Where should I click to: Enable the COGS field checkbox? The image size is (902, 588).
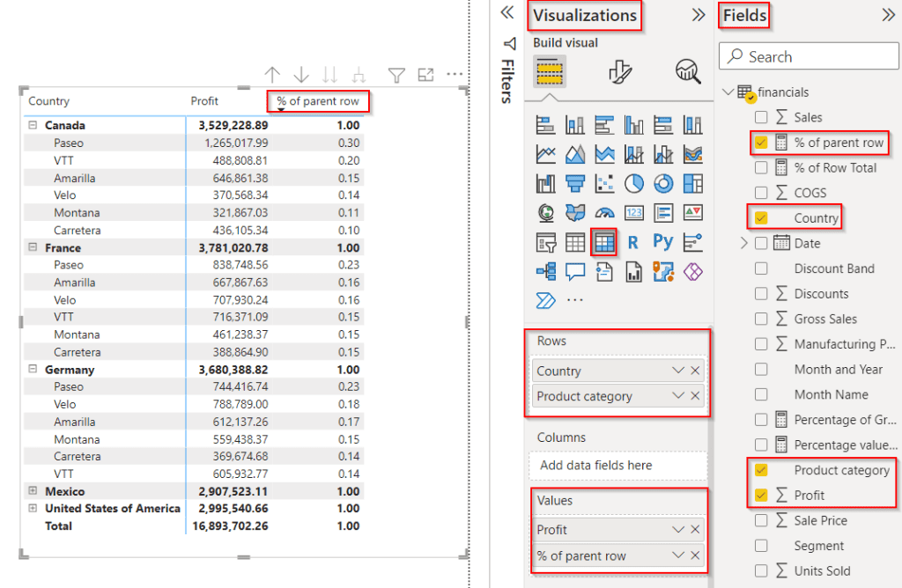click(x=761, y=193)
